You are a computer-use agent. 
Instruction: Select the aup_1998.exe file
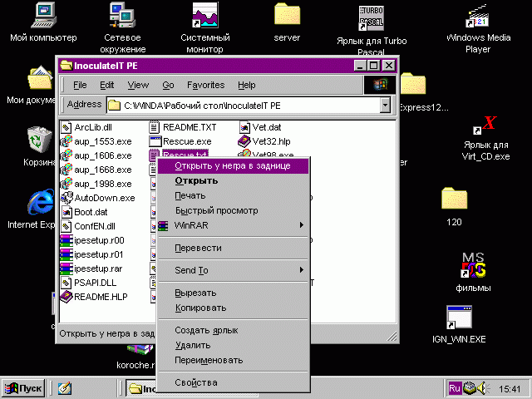(x=96, y=184)
